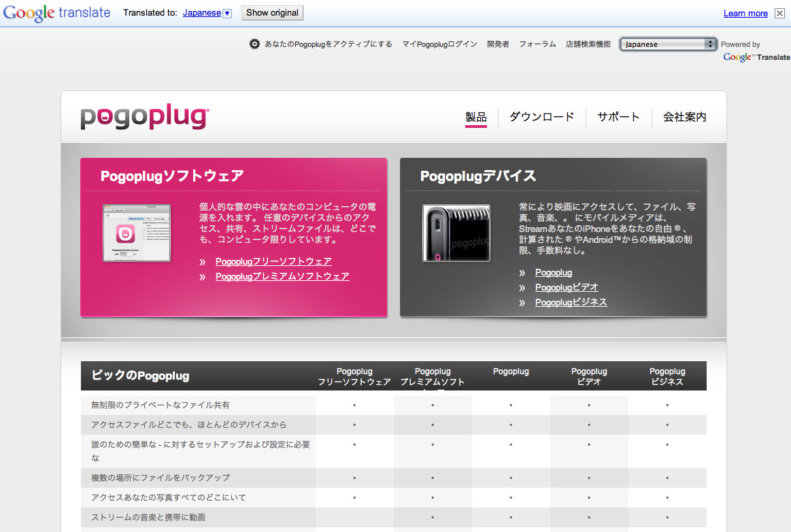Open the translated-to Japanese dropdown arrow
This screenshot has height=532, width=791.
click(x=228, y=13)
